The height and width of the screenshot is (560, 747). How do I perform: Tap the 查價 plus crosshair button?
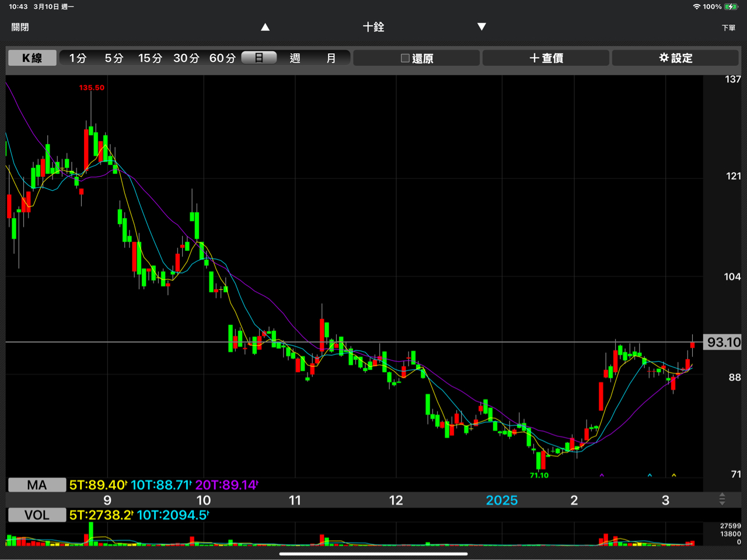(546, 58)
